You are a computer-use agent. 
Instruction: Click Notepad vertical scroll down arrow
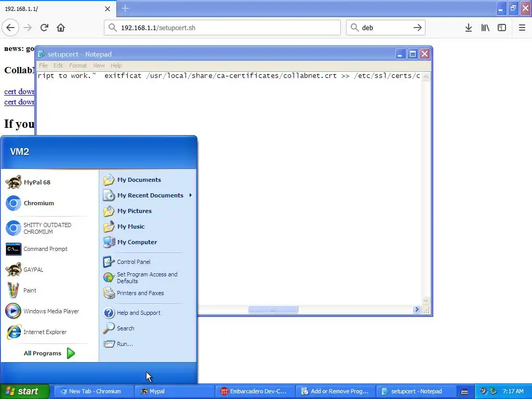point(425,301)
